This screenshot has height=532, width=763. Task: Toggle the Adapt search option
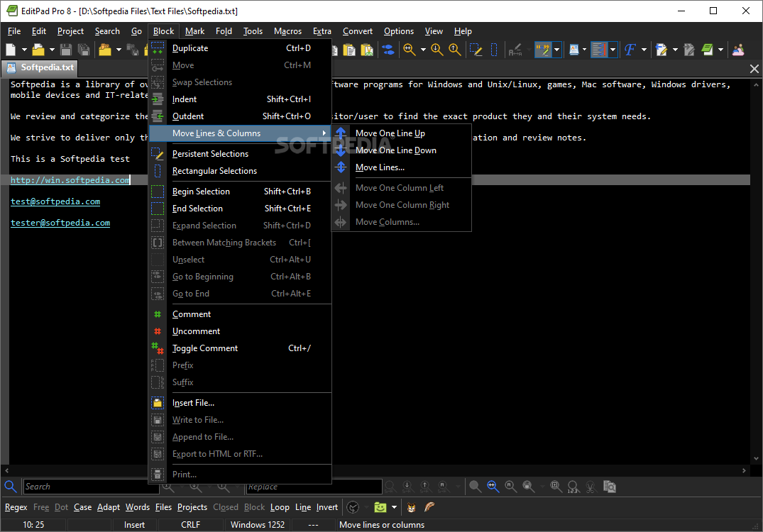tap(109, 507)
